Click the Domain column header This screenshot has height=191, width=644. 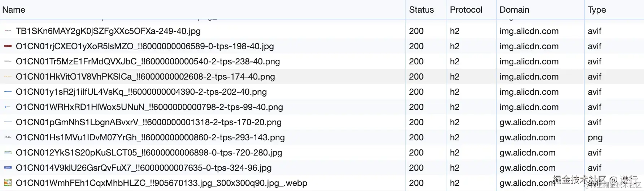[514, 10]
